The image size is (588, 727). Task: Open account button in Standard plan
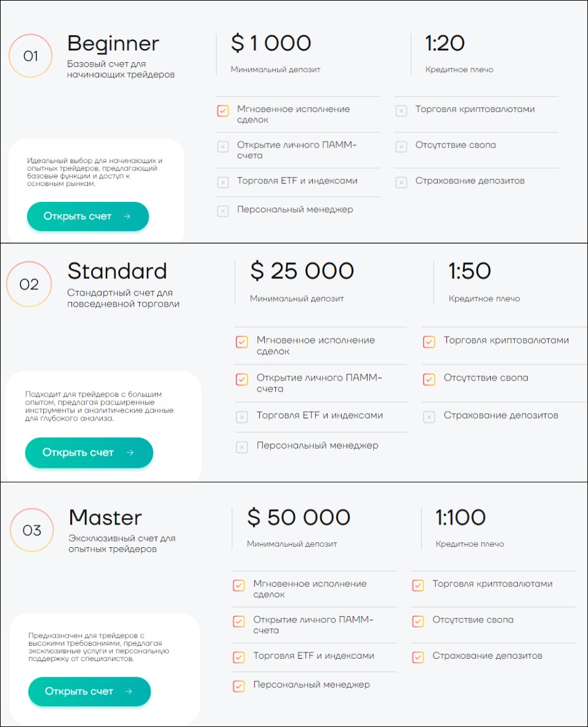click(x=89, y=452)
